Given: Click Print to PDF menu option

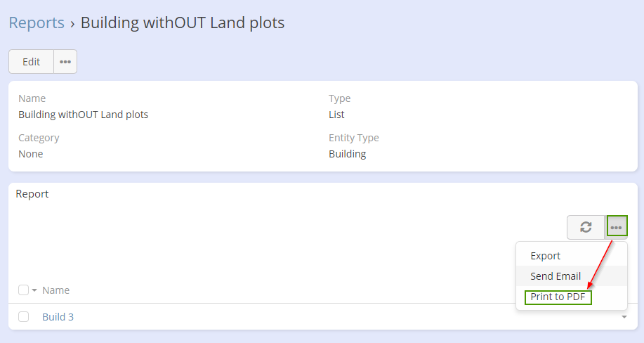Looking at the screenshot, I should 558,297.
